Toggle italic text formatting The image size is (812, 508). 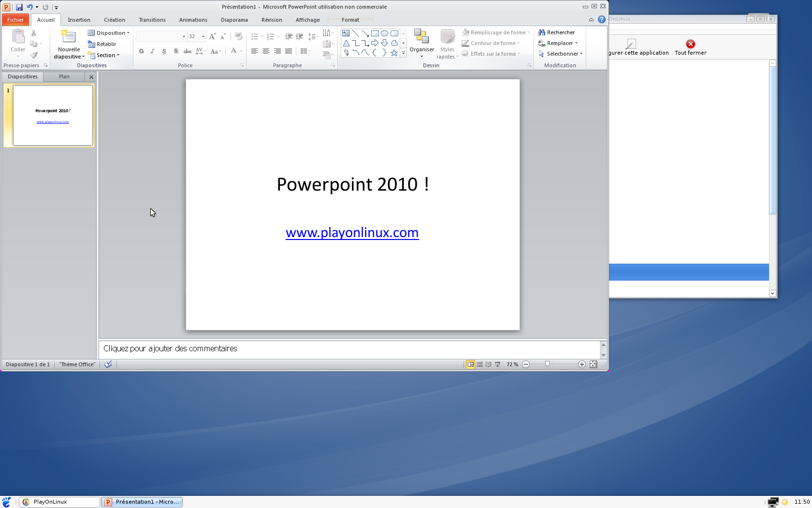(x=153, y=51)
